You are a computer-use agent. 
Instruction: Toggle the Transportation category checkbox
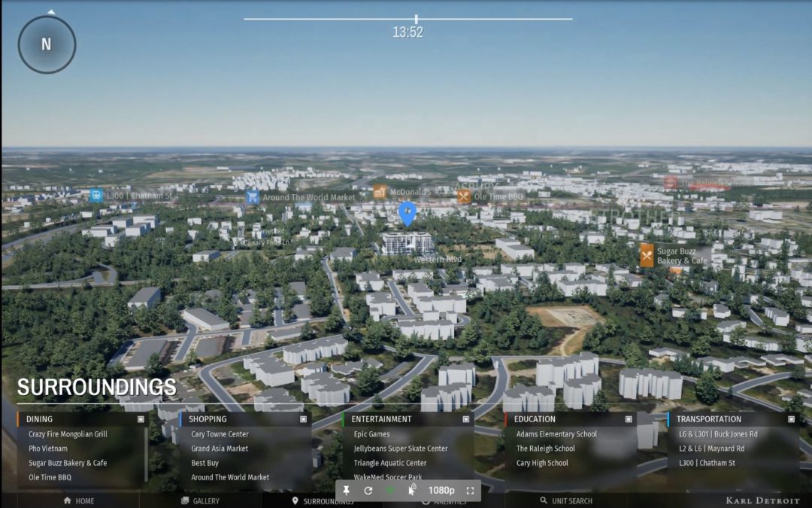tap(790, 419)
